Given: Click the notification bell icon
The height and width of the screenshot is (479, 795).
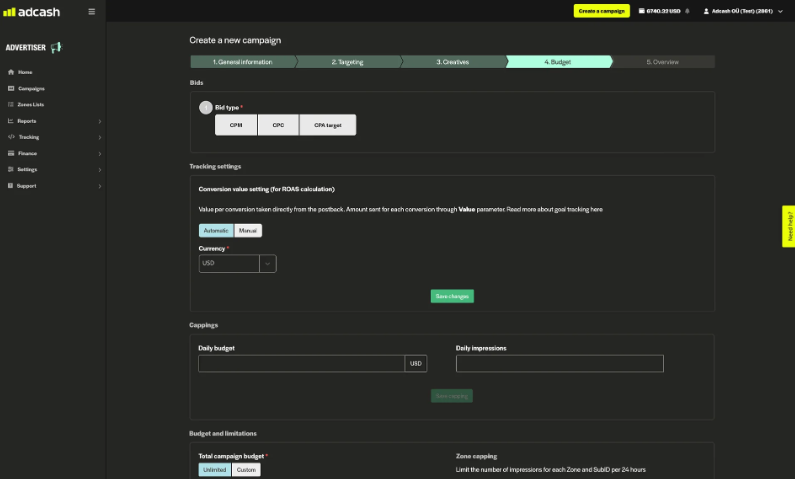Looking at the screenshot, I should click(687, 11).
